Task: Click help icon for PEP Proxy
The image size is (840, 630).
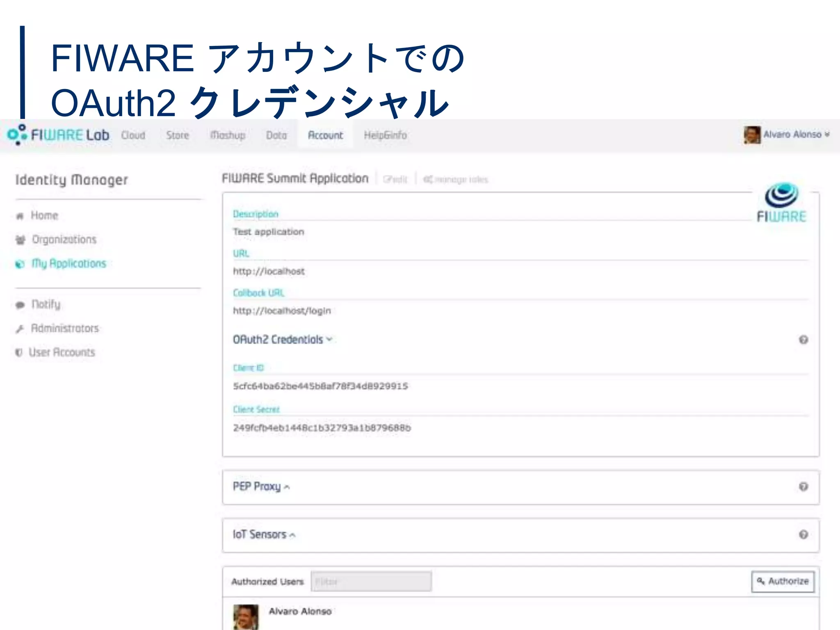Action: [x=803, y=486]
